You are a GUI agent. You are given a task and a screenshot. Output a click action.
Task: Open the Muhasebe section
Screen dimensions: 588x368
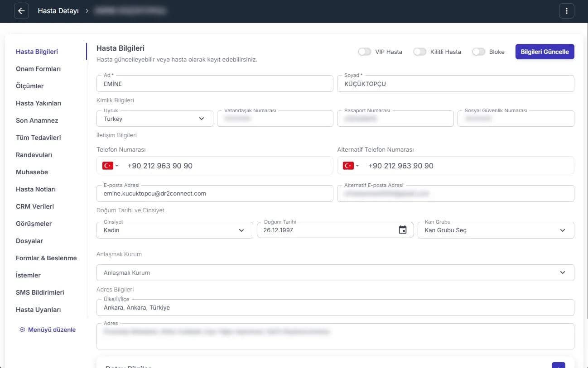tap(32, 172)
